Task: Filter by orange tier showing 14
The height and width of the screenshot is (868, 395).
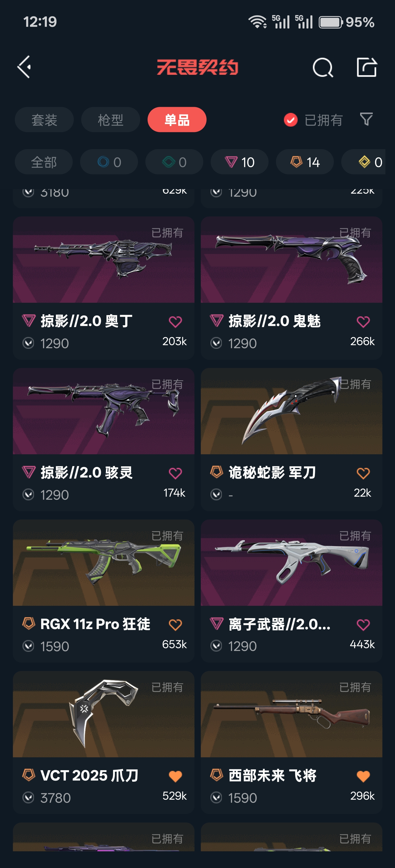Action: (x=304, y=162)
